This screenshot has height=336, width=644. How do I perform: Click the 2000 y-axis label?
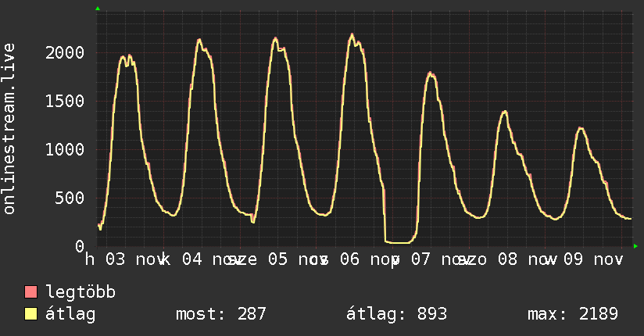pos(65,52)
